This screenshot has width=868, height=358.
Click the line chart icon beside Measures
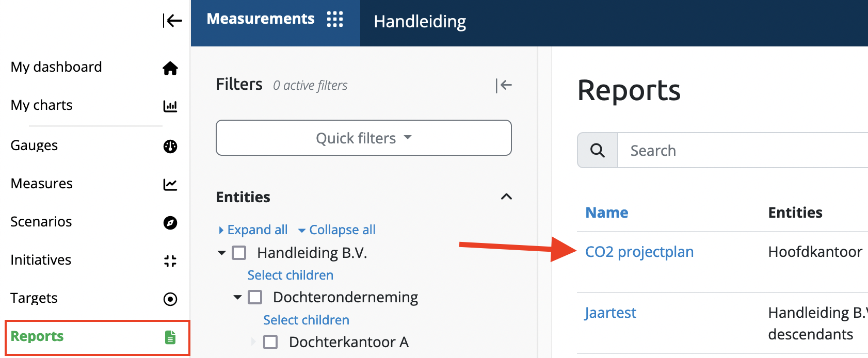click(170, 185)
